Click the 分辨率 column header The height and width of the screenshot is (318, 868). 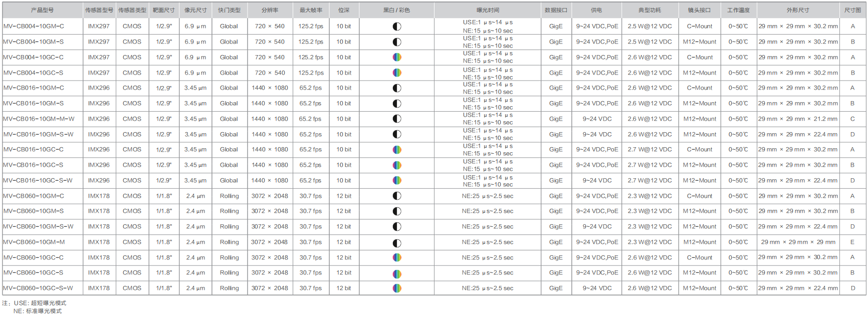[270, 10]
